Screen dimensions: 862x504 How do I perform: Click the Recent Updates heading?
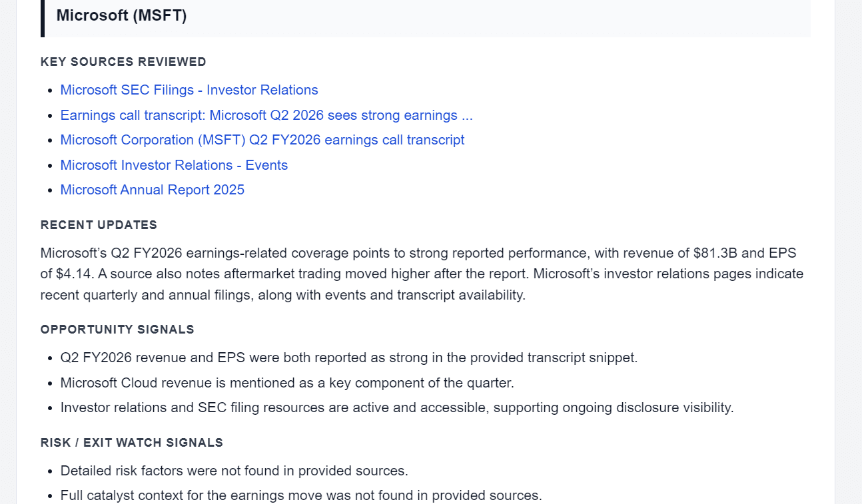click(x=99, y=225)
